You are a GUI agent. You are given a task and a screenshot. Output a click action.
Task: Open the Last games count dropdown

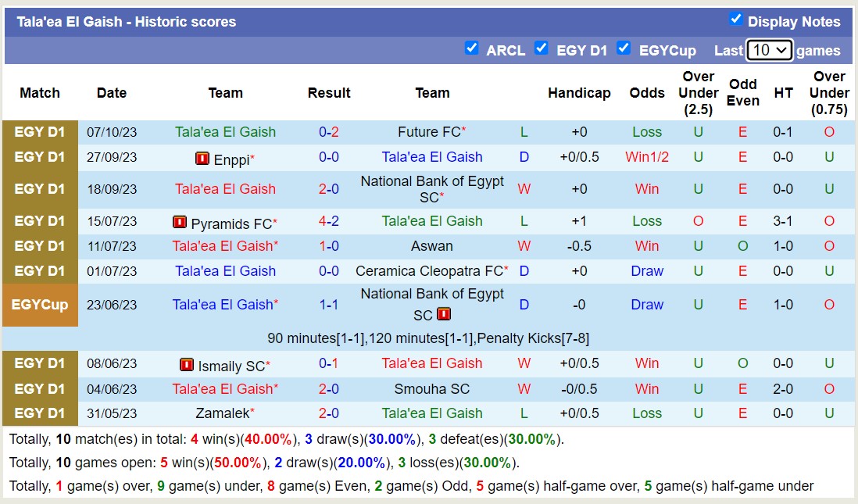pyautogui.click(x=769, y=50)
